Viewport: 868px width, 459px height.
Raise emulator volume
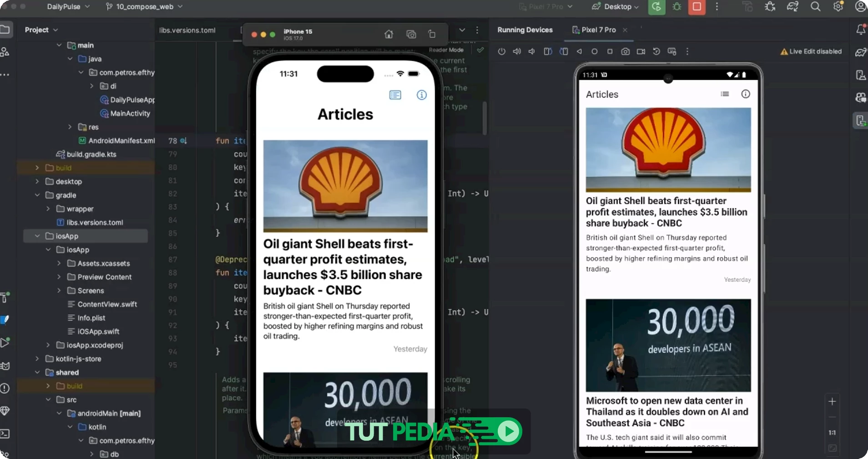point(517,51)
